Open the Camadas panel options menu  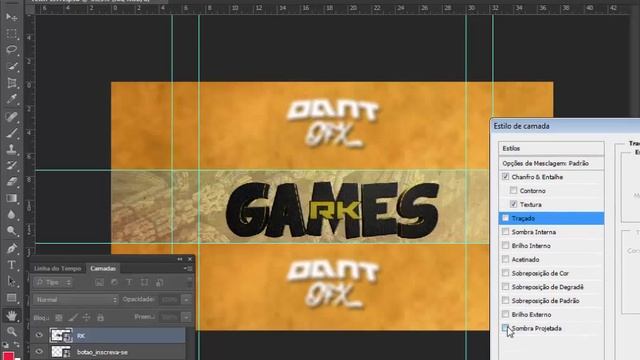click(188, 269)
